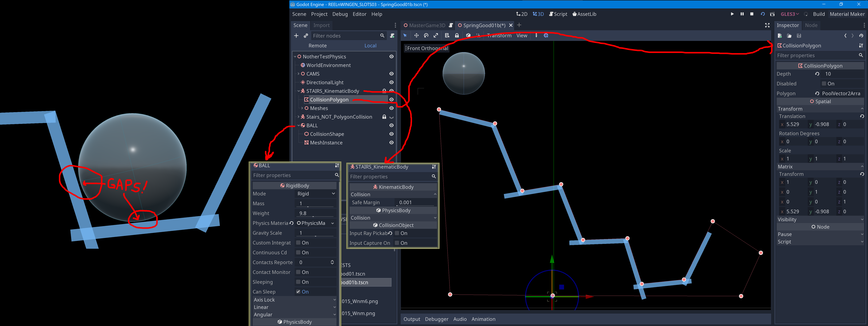The height and width of the screenshot is (326, 868).
Task: Toggle visibility of Meshes node
Action: pos(392,108)
